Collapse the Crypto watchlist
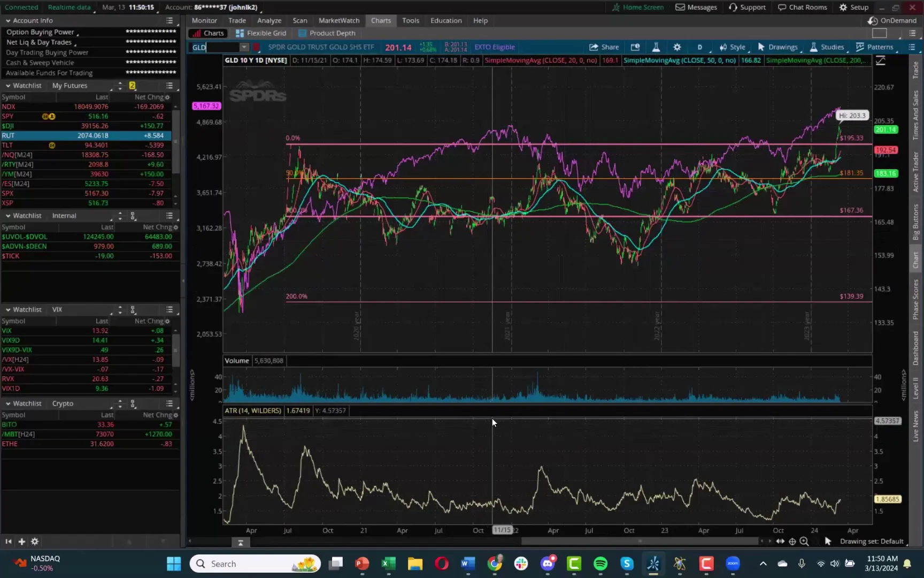Screen dimensions: 924x578 click(8, 404)
